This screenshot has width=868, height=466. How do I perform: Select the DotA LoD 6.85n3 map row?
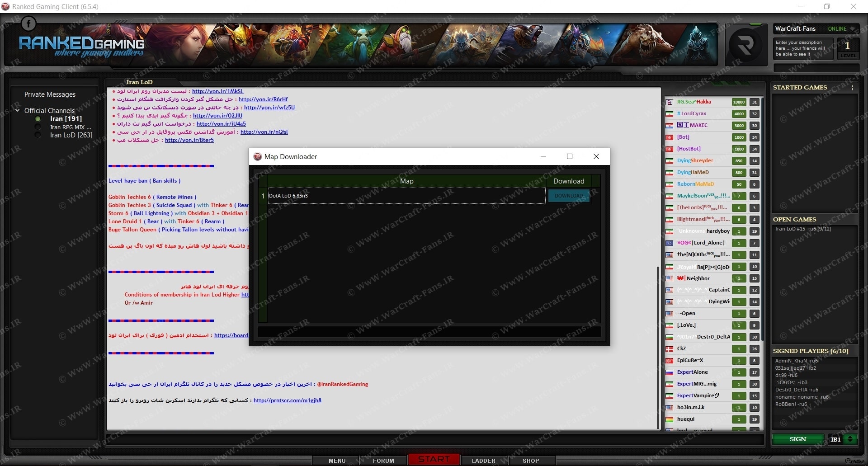pyautogui.click(x=407, y=196)
